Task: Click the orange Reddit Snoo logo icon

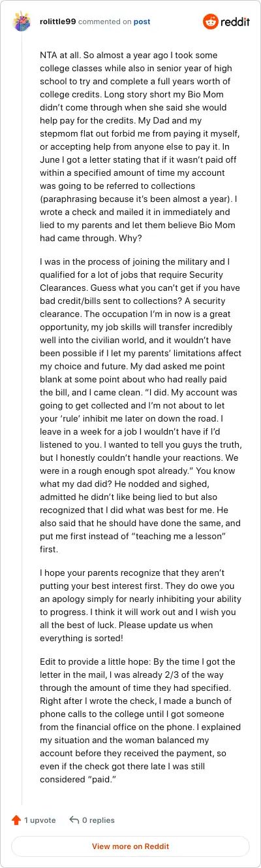Action: tap(211, 22)
